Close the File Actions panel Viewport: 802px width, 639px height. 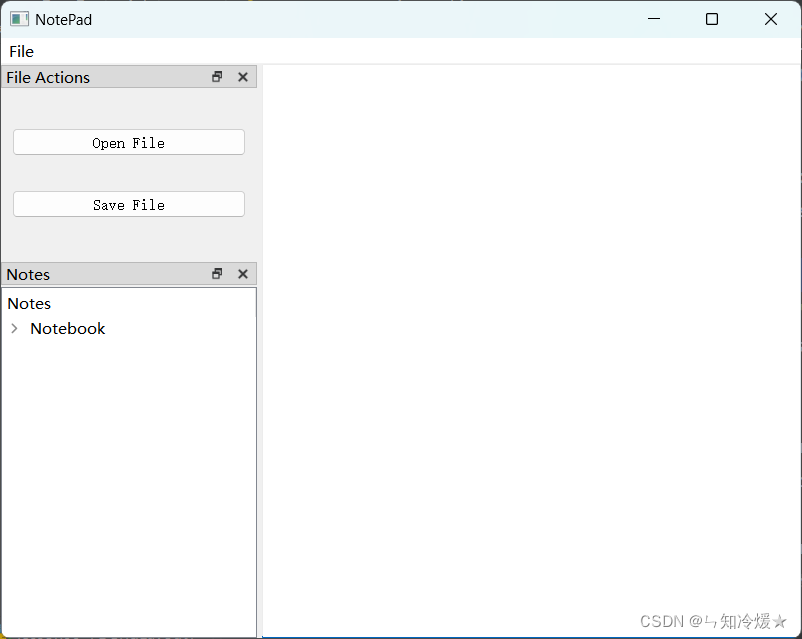point(242,77)
